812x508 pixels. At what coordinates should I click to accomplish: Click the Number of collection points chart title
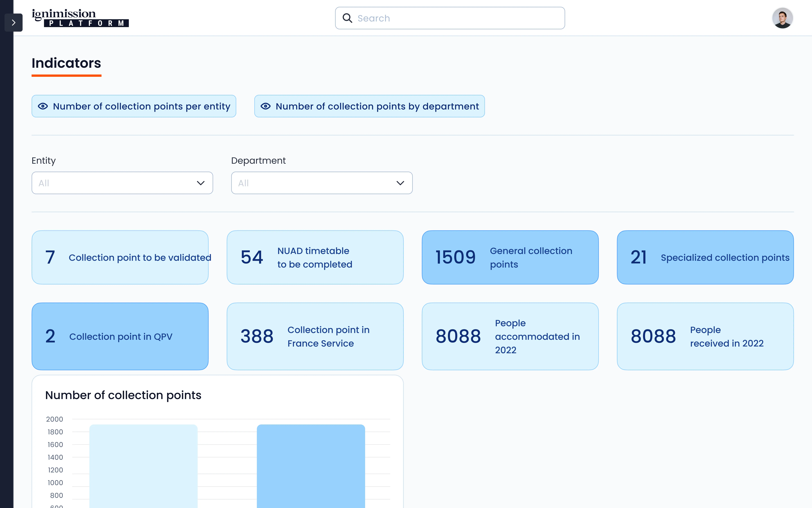[x=123, y=395]
